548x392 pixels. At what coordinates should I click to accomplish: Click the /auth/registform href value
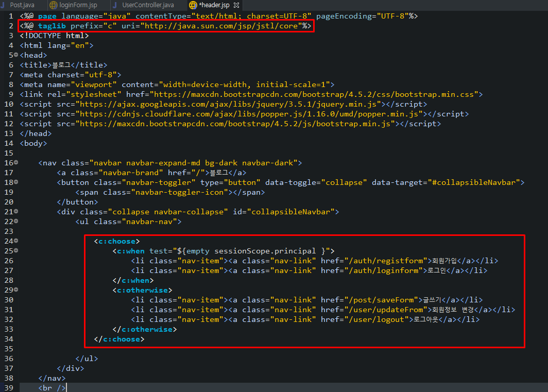pyautogui.click(x=386, y=261)
